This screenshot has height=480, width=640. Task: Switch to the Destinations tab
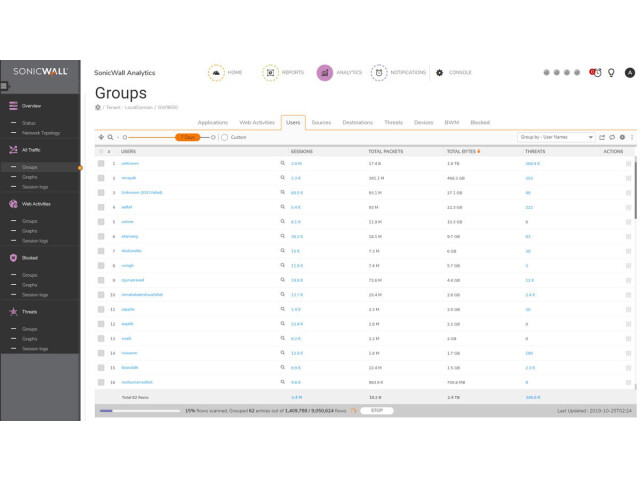358,122
